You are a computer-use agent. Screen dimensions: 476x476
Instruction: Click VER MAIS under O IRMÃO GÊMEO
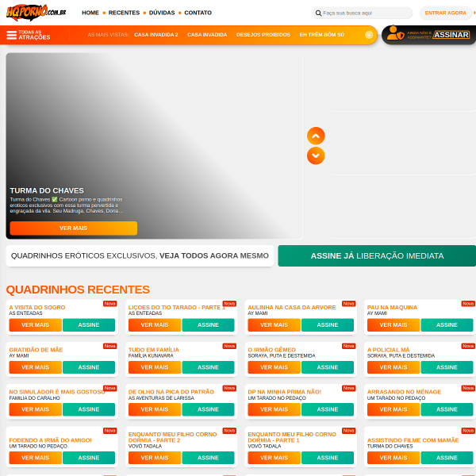(274, 367)
